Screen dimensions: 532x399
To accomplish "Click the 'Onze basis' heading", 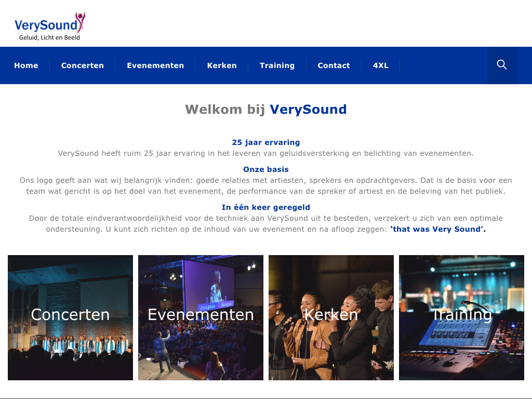I will pos(266,169).
